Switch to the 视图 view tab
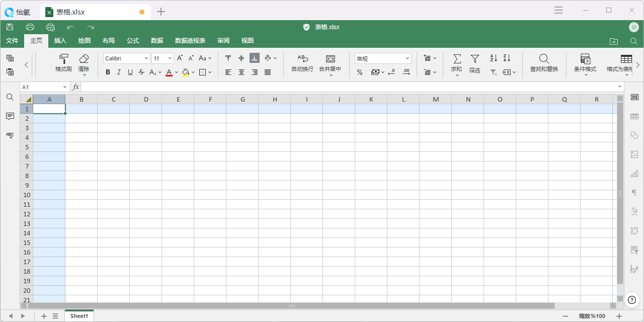This screenshot has height=322, width=644. click(248, 41)
